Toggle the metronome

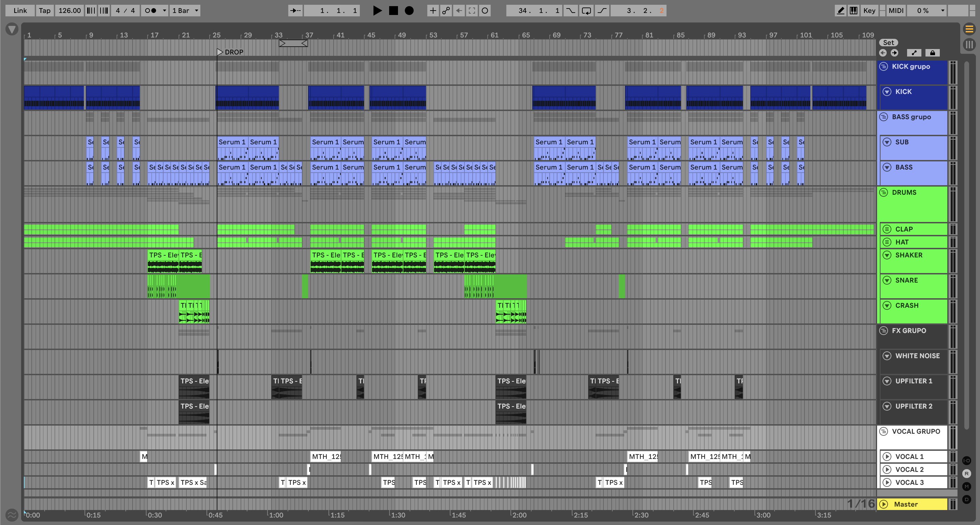coord(151,11)
